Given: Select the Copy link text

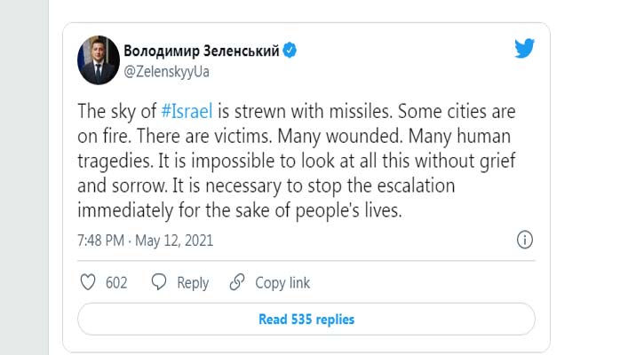Looking at the screenshot, I should tap(282, 283).
